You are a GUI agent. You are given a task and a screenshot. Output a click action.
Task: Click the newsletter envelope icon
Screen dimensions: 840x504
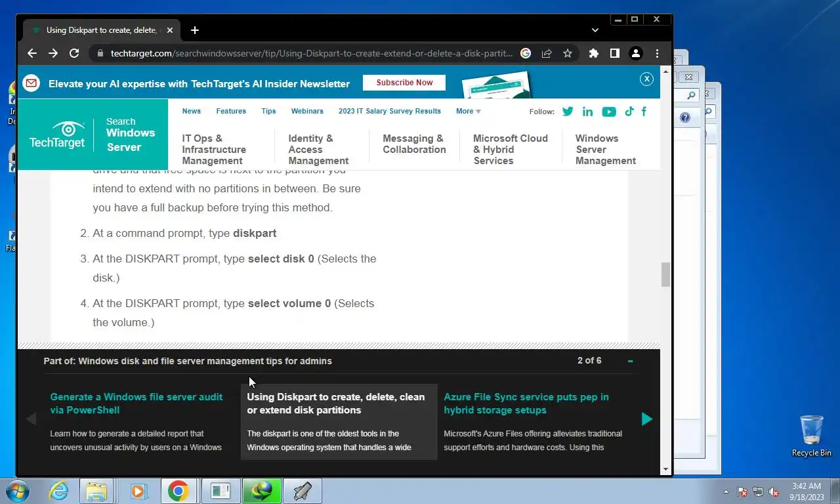(31, 83)
